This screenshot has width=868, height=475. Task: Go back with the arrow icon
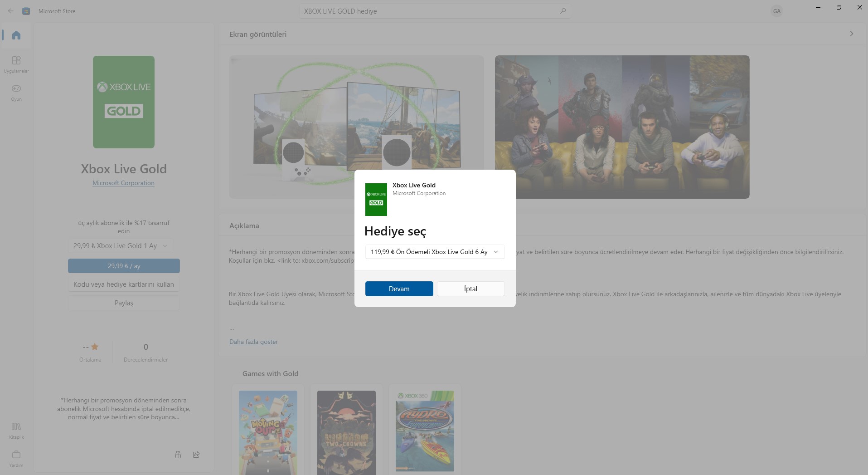coord(11,11)
